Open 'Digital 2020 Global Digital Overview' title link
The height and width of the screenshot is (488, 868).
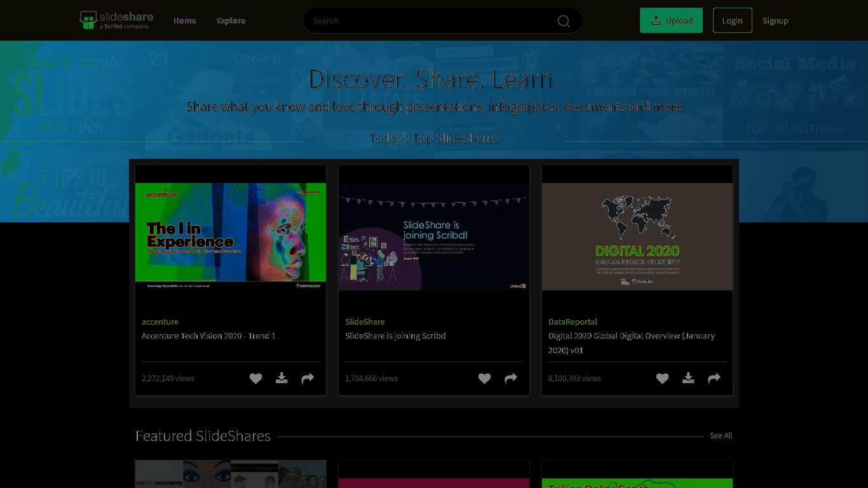click(632, 342)
